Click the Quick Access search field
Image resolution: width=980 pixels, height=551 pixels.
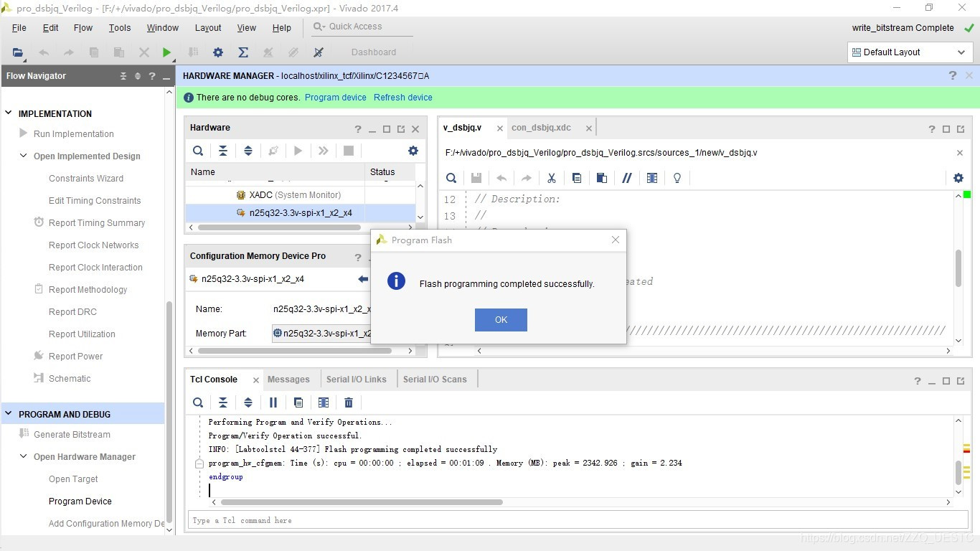(x=363, y=27)
